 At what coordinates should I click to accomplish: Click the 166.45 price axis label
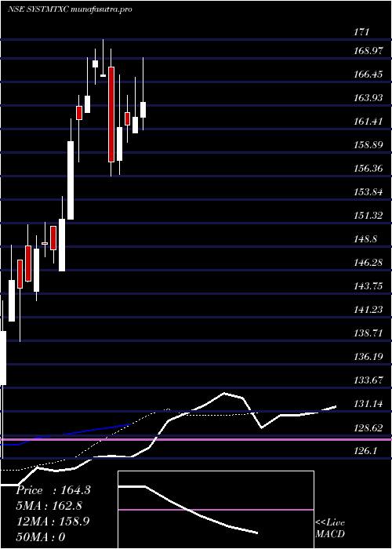click(x=368, y=75)
